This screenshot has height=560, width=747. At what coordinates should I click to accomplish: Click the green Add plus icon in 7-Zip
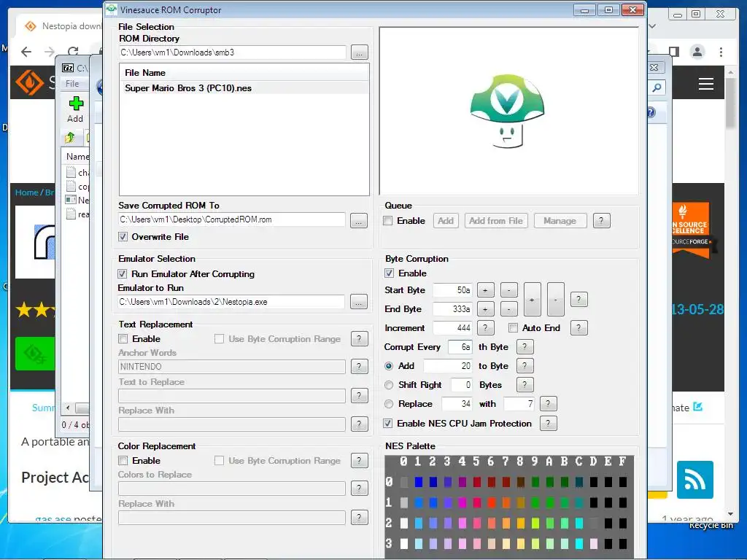(76, 104)
